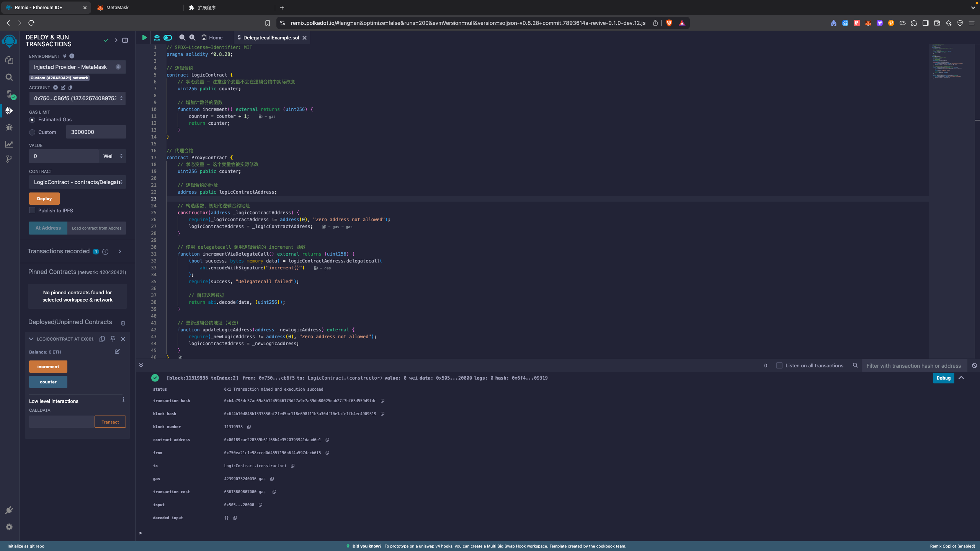This screenshot has height=551, width=980.
Task: Select the Estimated Gas radio button
Action: click(x=32, y=120)
